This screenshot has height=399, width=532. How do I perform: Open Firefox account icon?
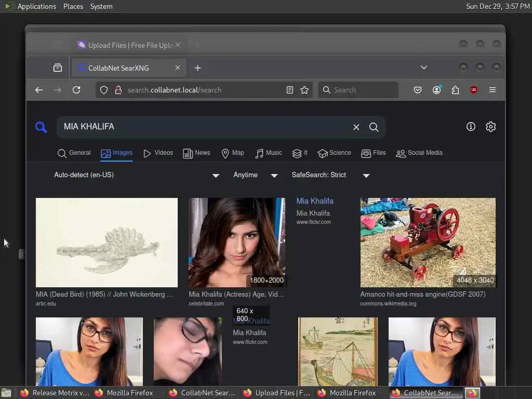436,90
